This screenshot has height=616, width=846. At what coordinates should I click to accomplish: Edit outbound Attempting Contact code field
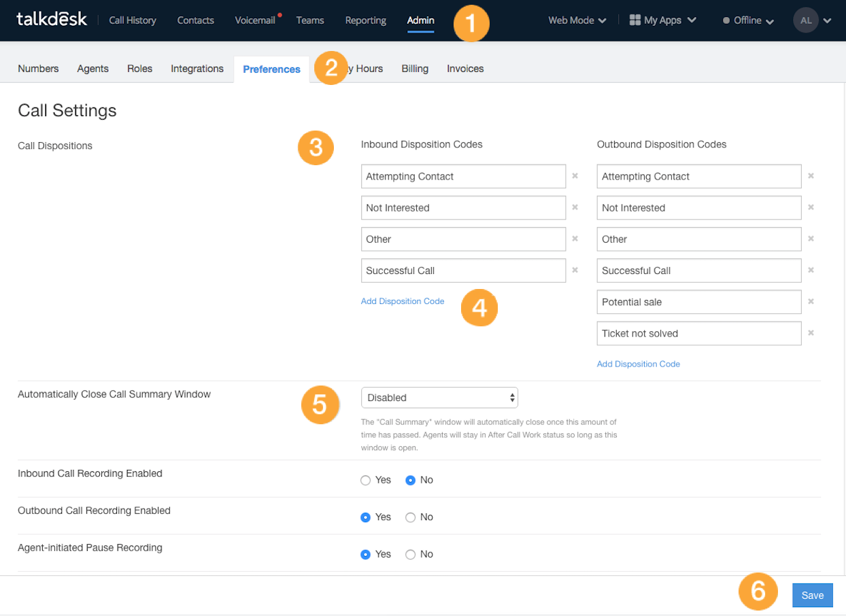point(699,176)
